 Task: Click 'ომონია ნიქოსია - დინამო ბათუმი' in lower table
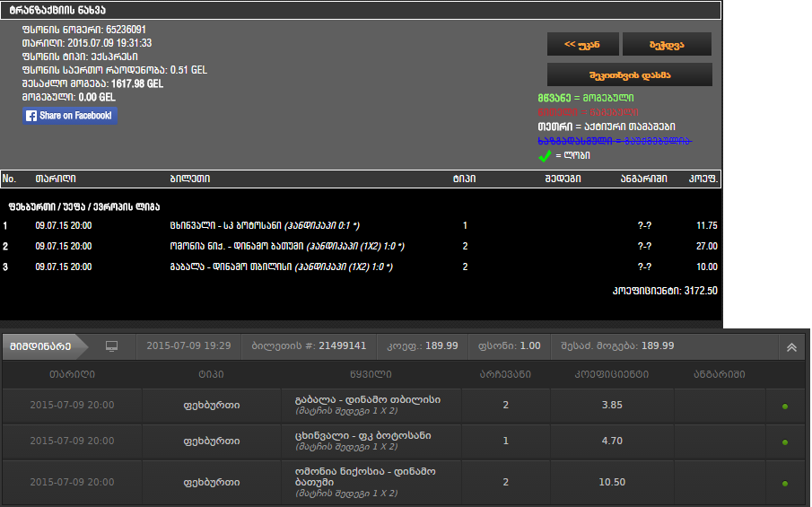(365, 477)
